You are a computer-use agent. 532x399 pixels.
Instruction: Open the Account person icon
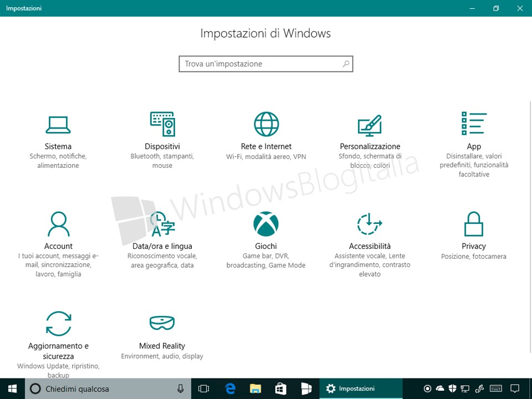(x=58, y=223)
